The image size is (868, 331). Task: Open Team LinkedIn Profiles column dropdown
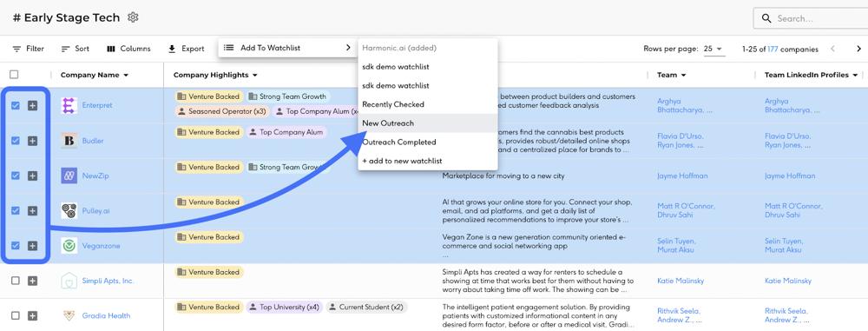855,76
